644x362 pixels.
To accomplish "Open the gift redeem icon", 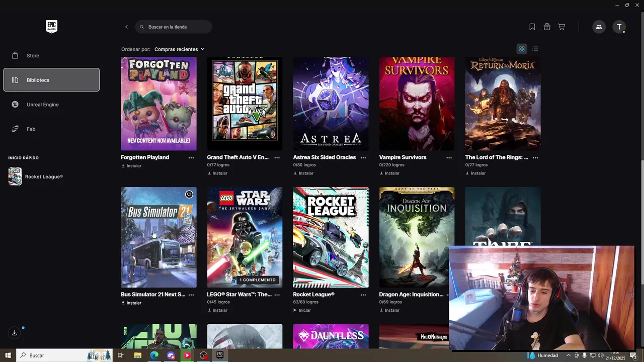I will pyautogui.click(x=547, y=27).
